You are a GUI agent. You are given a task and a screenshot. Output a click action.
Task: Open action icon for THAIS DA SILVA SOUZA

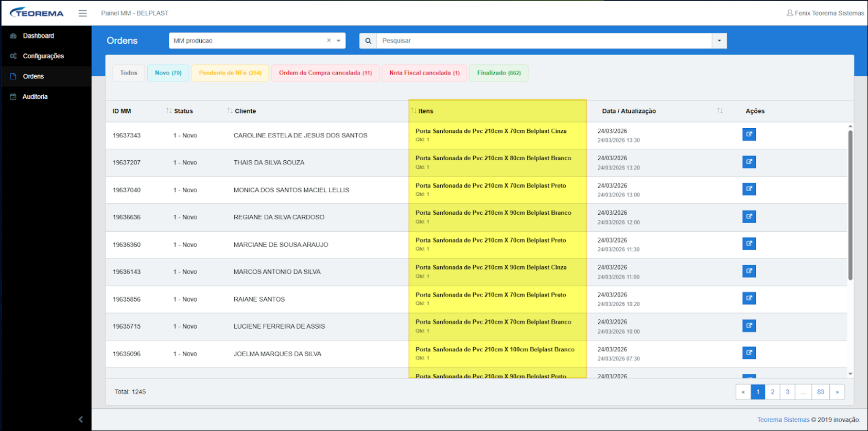(x=749, y=162)
